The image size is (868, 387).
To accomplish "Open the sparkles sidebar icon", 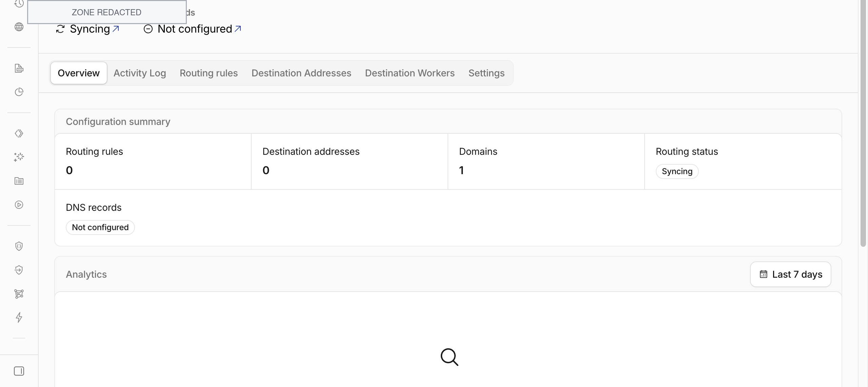I will coord(19,157).
